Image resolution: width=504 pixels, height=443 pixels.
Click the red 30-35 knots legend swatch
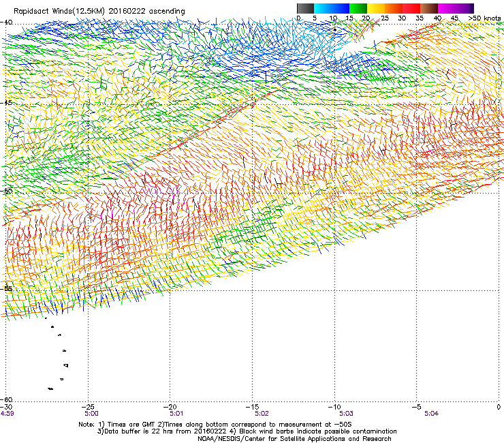click(411, 8)
